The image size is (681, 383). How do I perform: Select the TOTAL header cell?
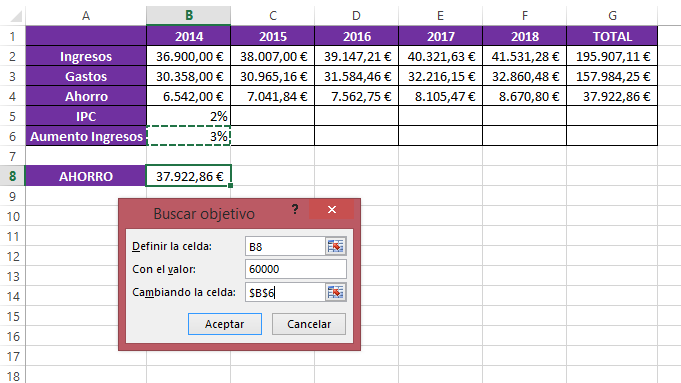(x=612, y=36)
